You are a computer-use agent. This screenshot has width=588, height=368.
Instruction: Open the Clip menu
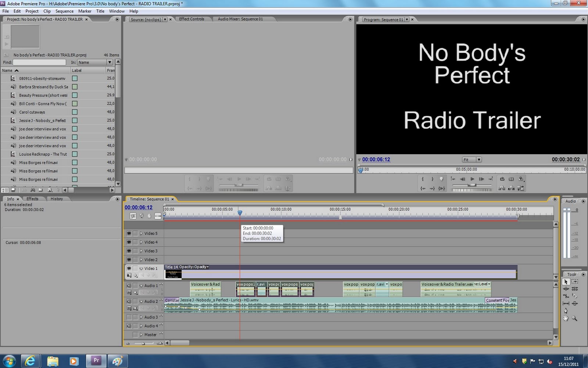[x=47, y=11]
